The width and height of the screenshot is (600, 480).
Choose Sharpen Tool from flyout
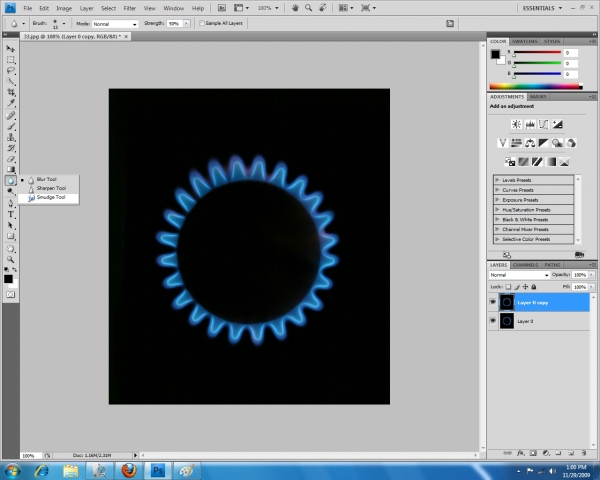(49, 188)
